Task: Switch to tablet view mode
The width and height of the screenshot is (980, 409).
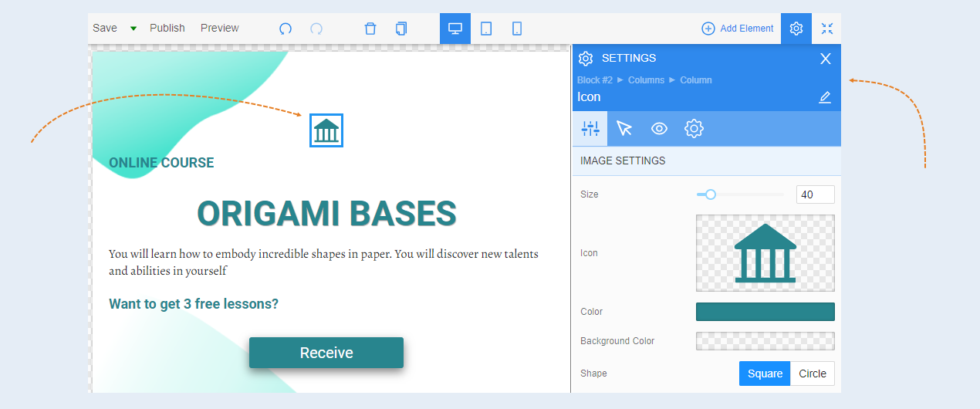Action: pos(486,29)
